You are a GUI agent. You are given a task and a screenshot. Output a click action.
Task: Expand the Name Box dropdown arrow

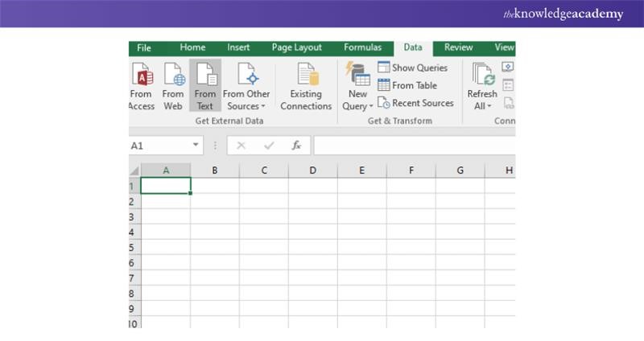[196, 146]
